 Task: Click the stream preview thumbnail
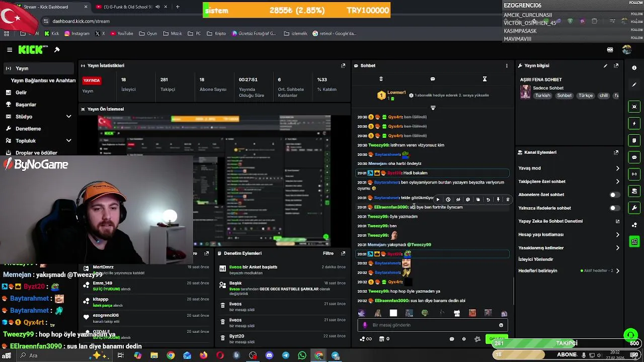coord(215,180)
